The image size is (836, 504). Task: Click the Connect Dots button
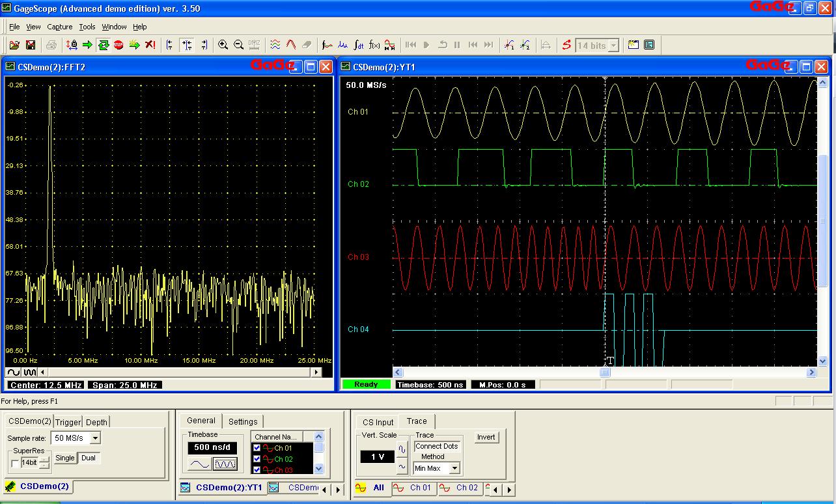(437, 446)
